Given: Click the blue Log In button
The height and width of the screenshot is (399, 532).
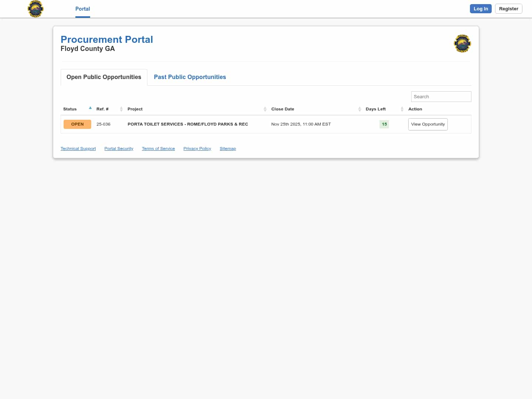Looking at the screenshot, I should 480,8.
